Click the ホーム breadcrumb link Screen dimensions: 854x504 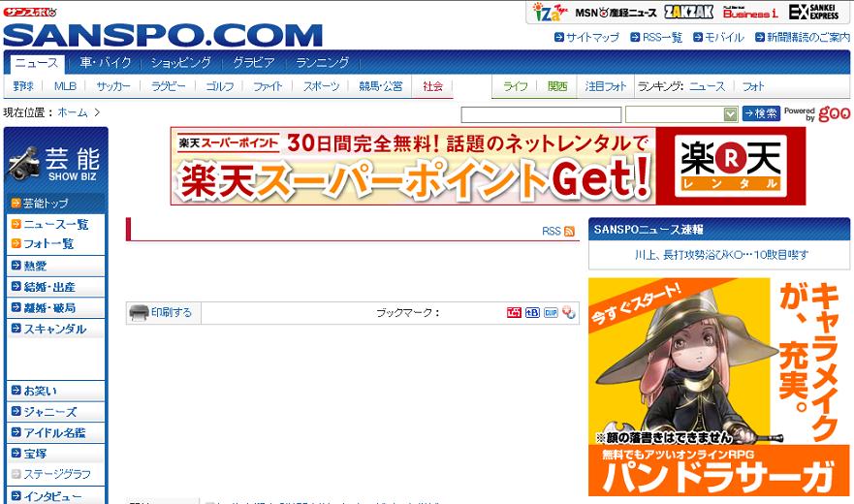click(73, 112)
